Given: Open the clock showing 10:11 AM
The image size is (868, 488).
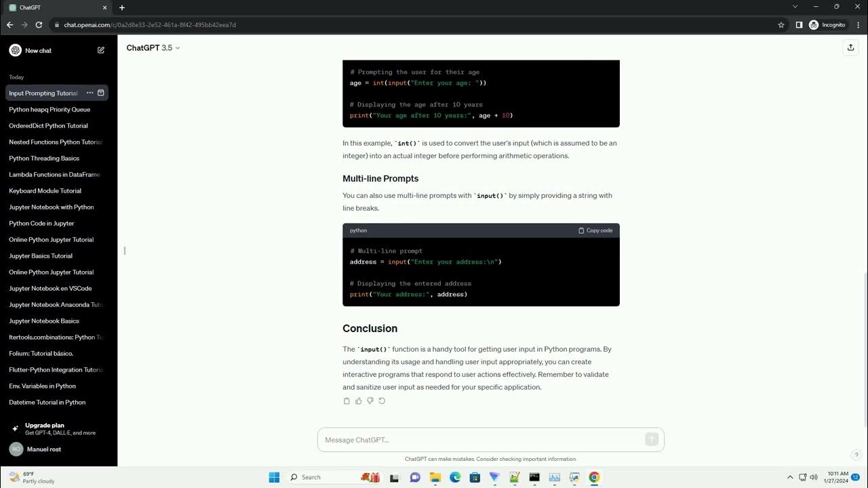Looking at the screenshot, I should 837,477.
